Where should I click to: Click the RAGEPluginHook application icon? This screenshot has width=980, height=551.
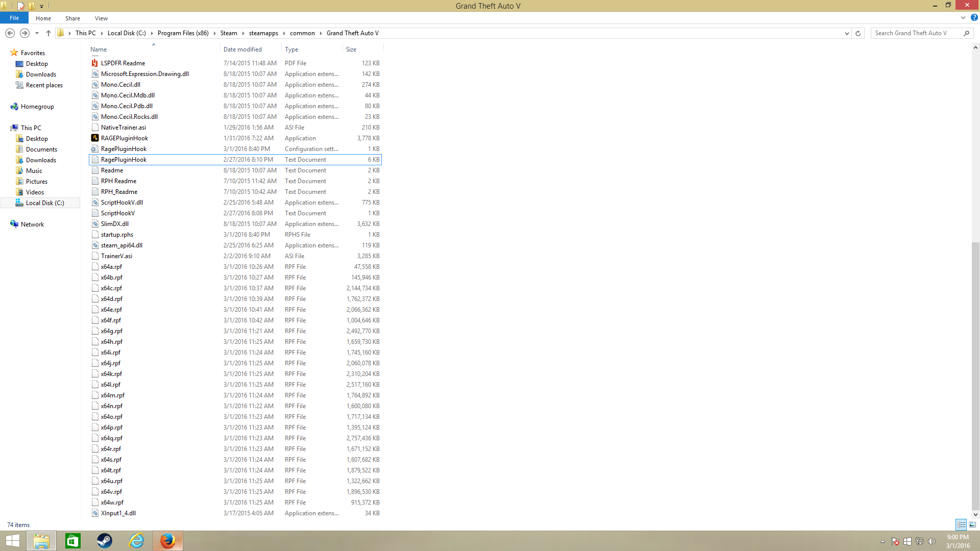95,138
